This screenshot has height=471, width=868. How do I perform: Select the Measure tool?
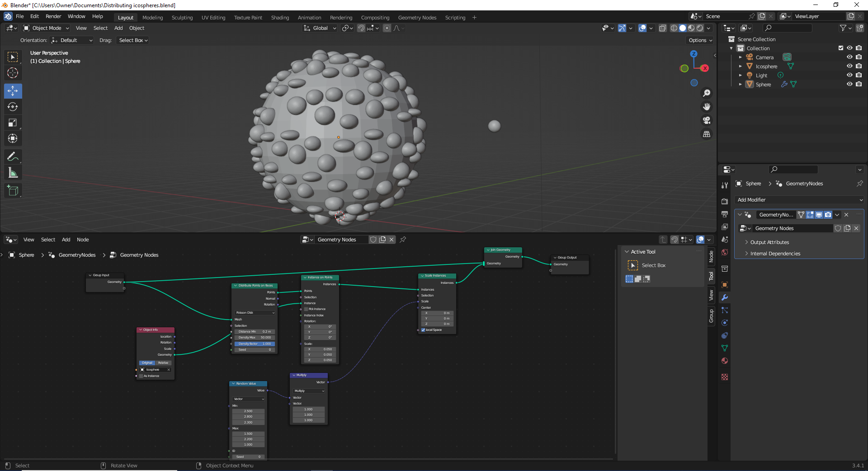click(13, 173)
